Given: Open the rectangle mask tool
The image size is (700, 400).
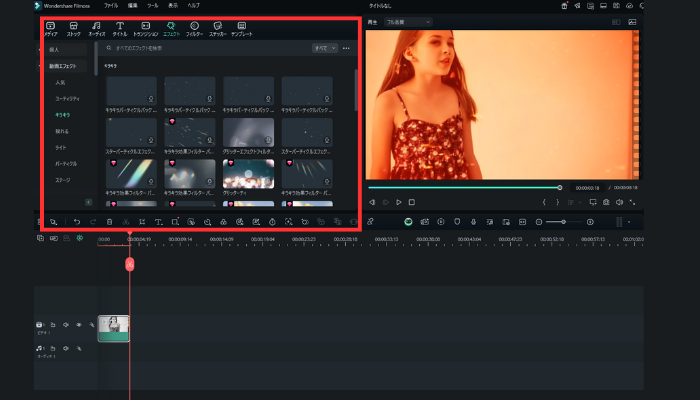Looking at the screenshot, I should tap(175, 221).
